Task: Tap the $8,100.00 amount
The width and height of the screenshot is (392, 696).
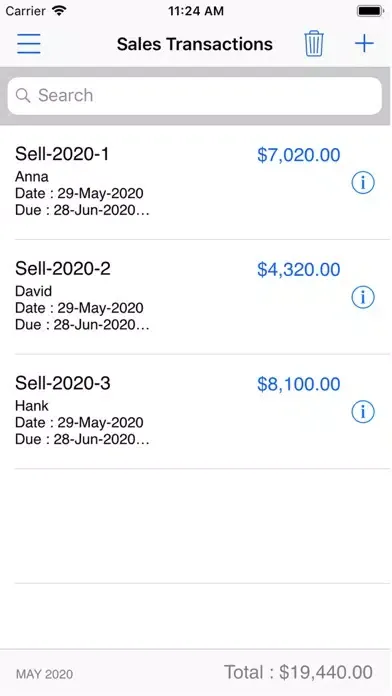Action: coord(299,384)
